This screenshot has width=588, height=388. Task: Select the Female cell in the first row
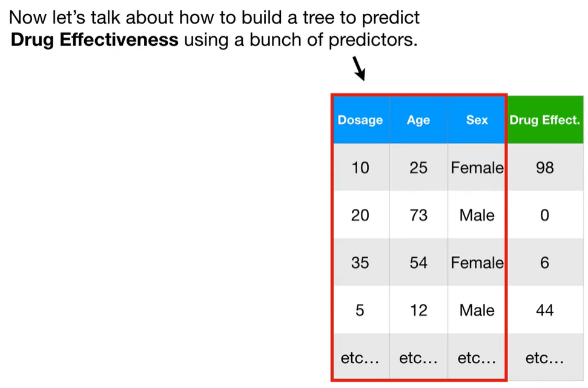click(477, 167)
